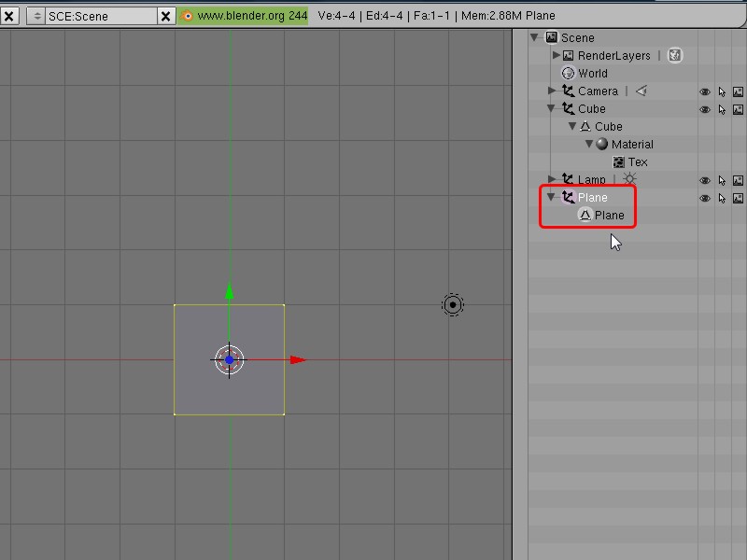Select the Material sphere icon
This screenshot has height=560, width=747.
601,144
